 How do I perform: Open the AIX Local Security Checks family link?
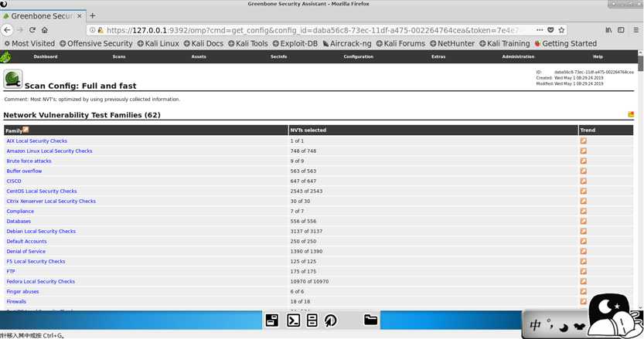[x=36, y=141]
